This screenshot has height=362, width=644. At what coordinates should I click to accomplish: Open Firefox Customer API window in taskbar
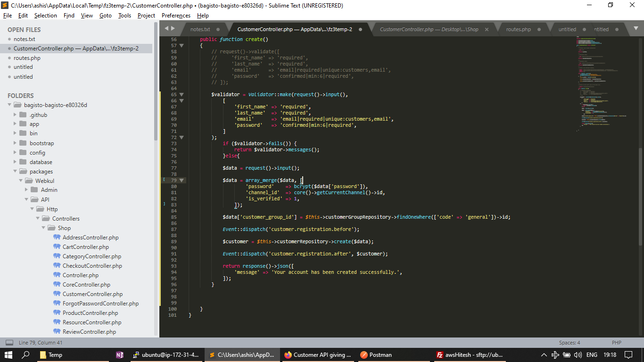(318, 355)
